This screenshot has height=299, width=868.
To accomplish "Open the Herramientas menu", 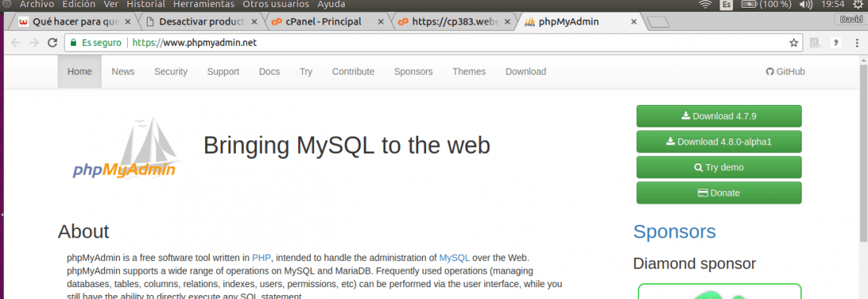I will [x=204, y=5].
